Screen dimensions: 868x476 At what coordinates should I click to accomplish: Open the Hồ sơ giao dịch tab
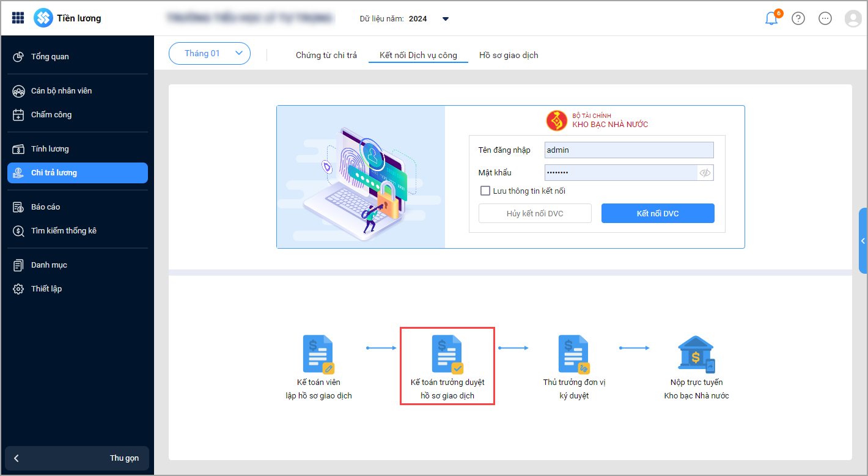tap(509, 55)
